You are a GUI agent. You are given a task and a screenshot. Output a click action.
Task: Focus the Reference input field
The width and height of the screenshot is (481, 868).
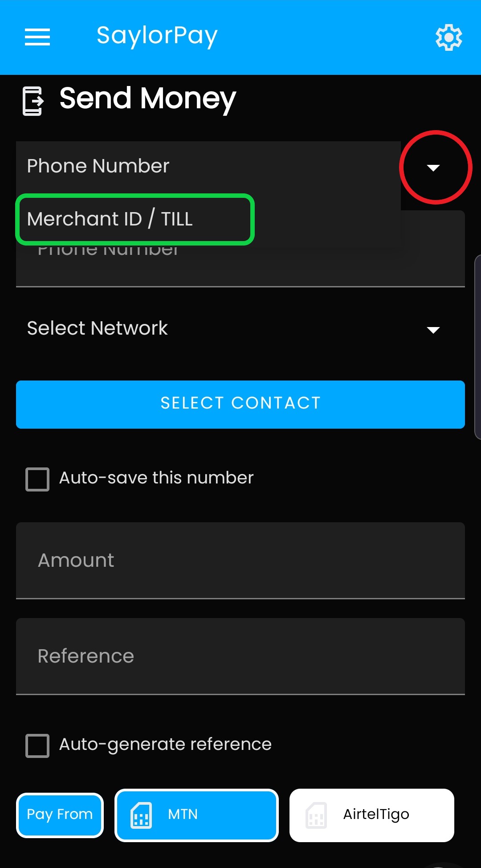pos(240,656)
